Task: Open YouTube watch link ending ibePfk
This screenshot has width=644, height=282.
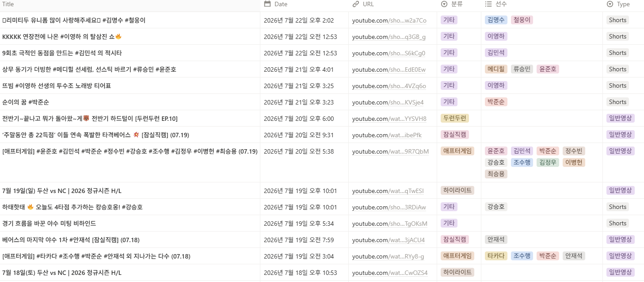Action: [387, 135]
